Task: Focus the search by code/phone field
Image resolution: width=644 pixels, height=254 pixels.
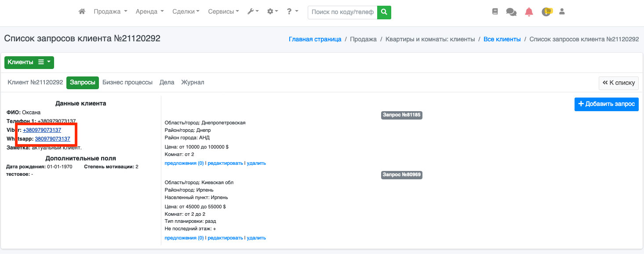Action: [x=342, y=12]
